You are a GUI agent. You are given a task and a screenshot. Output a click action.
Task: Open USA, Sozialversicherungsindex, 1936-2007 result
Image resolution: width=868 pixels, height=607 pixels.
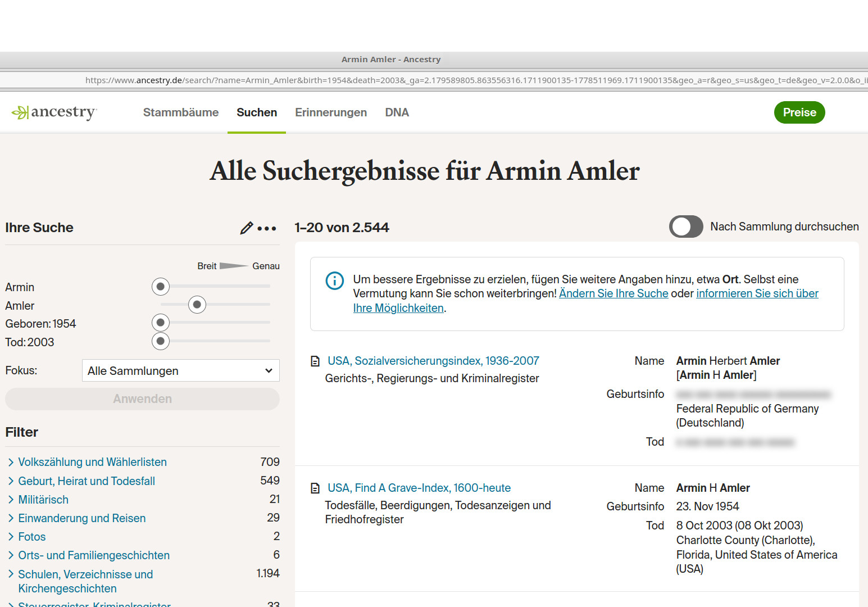(433, 361)
